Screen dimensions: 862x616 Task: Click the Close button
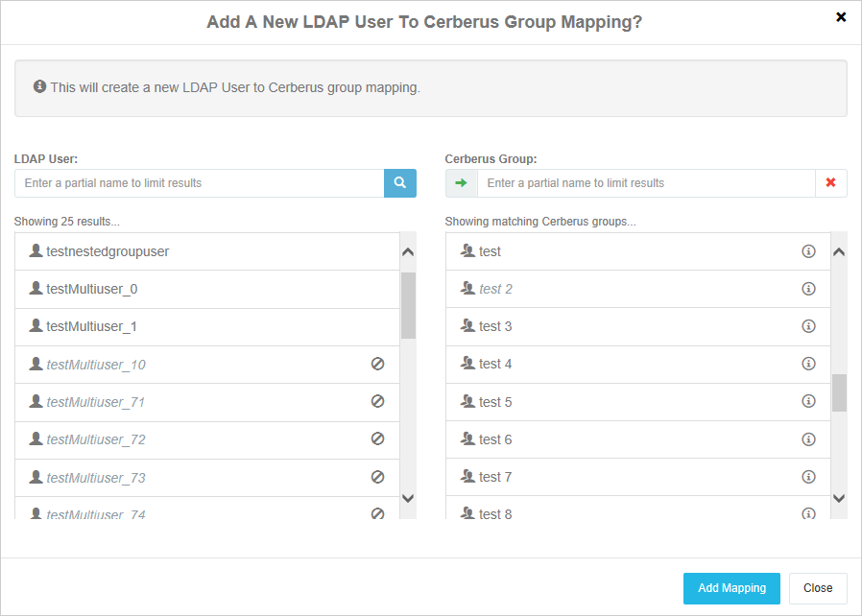pyautogui.click(x=818, y=588)
